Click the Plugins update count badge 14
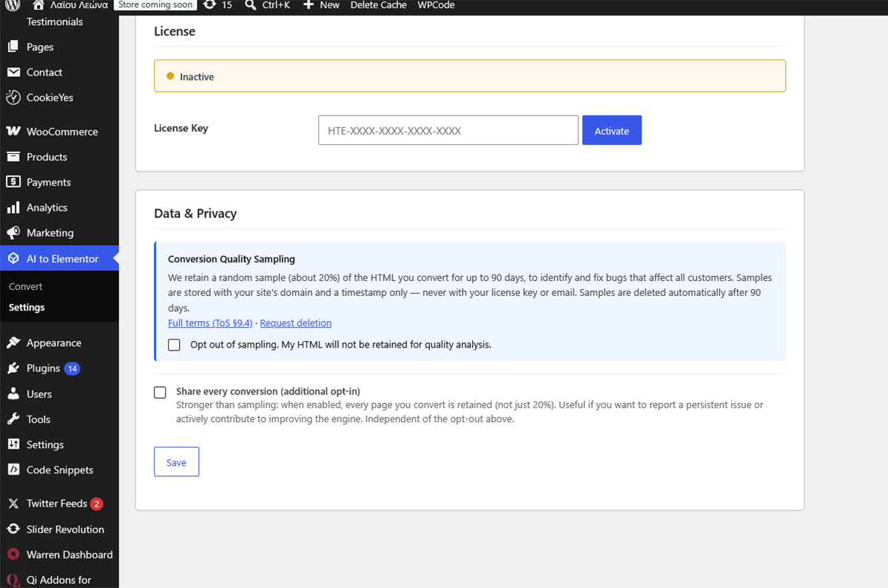The height and width of the screenshot is (588, 888). coord(72,368)
